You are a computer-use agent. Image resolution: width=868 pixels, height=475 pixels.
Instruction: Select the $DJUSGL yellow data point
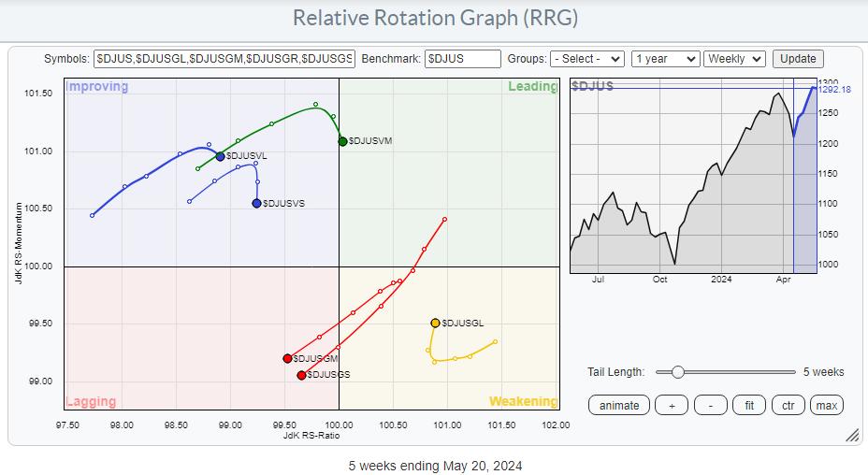pos(435,323)
